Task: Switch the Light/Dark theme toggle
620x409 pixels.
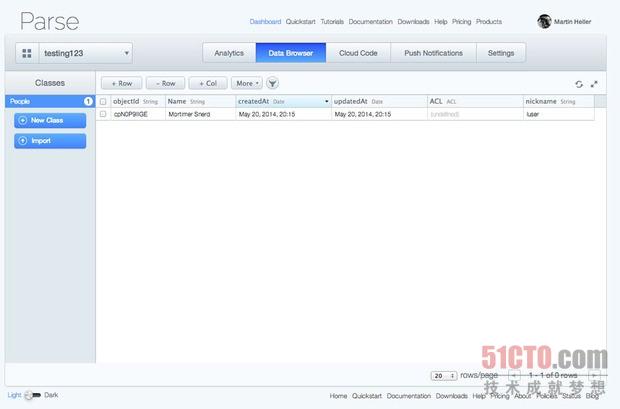Action: (x=32, y=395)
